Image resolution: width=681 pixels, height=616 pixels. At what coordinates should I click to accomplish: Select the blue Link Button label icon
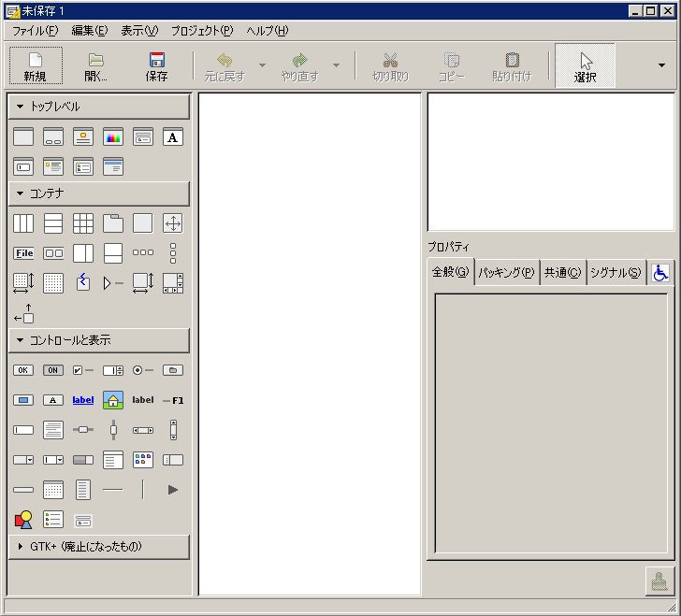[83, 400]
